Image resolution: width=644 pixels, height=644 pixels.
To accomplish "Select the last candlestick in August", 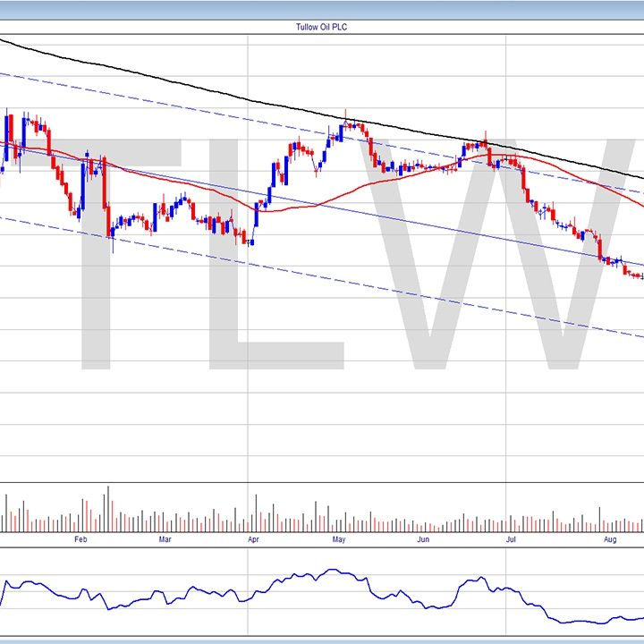I will coord(640,275).
